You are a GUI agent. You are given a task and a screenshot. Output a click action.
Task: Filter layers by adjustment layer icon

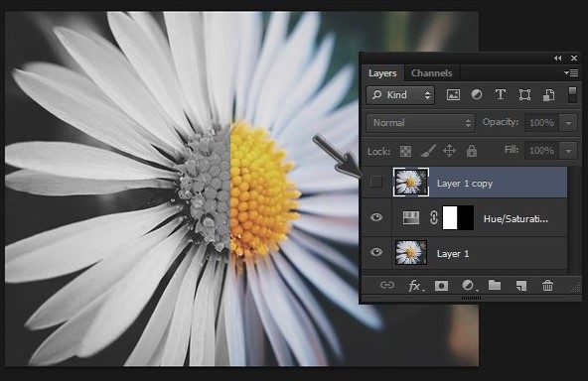(x=477, y=95)
